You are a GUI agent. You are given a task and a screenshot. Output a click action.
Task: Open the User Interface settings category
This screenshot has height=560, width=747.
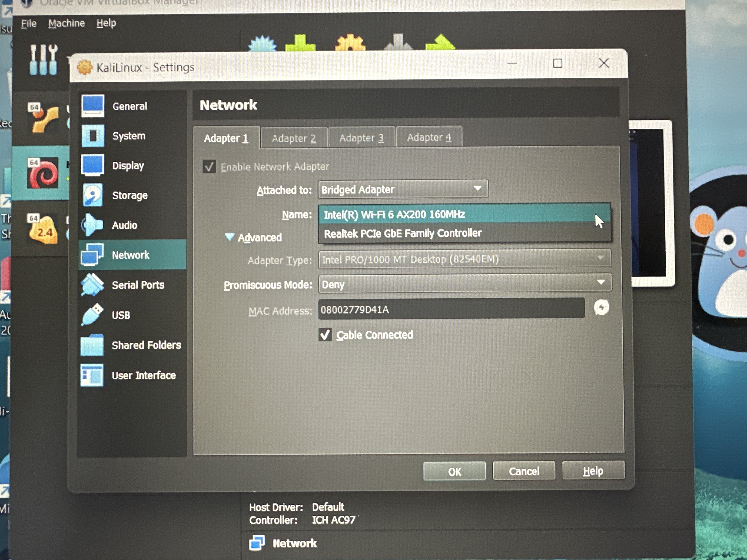coord(132,375)
